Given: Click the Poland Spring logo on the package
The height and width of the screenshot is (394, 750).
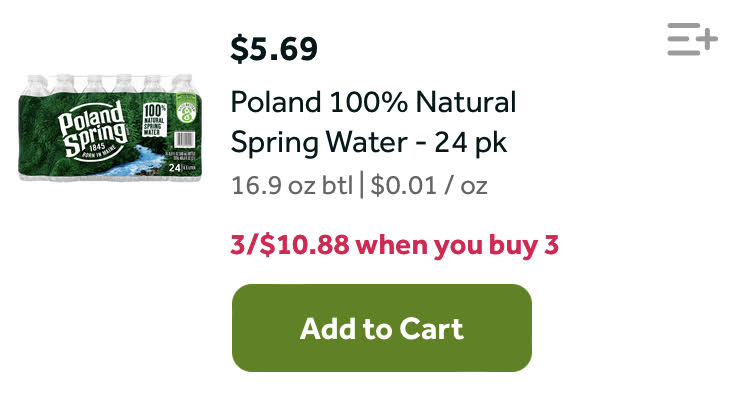Looking at the screenshot, I should tap(93, 130).
